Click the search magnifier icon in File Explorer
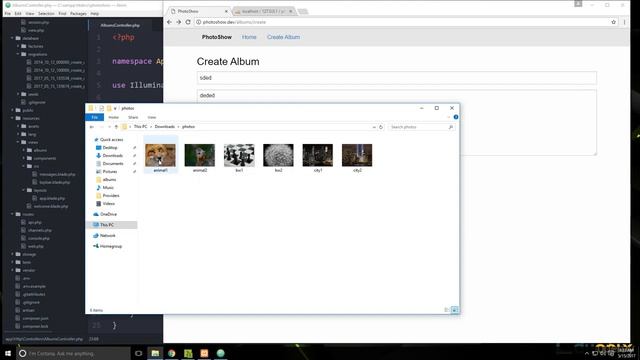The width and height of the screenshot is (640, 360). (451, 127)
